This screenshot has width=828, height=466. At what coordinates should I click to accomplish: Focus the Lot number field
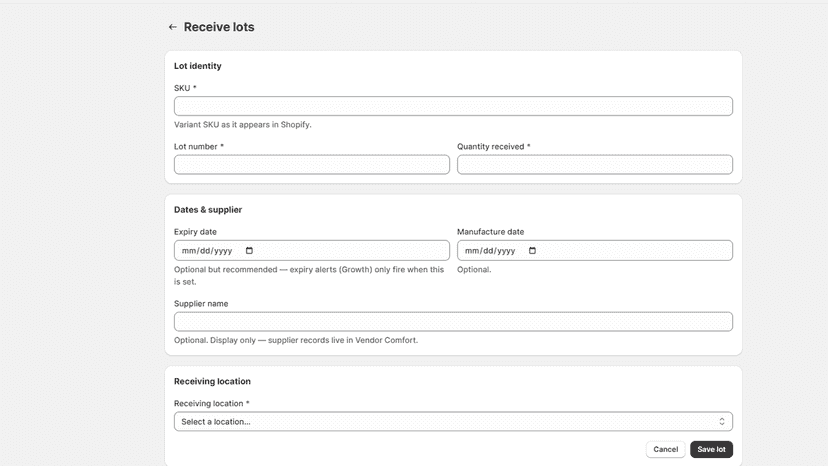[312, 164]
